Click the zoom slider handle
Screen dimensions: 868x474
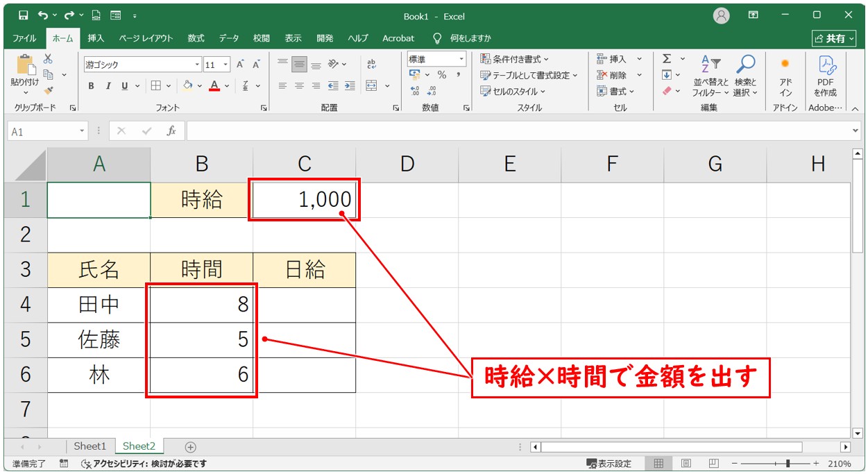pyautogui.click(x=788, y=464)
